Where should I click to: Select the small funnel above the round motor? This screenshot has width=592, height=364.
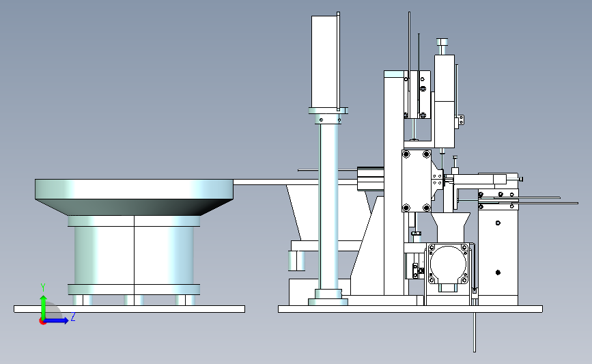(x=451, y=227)
